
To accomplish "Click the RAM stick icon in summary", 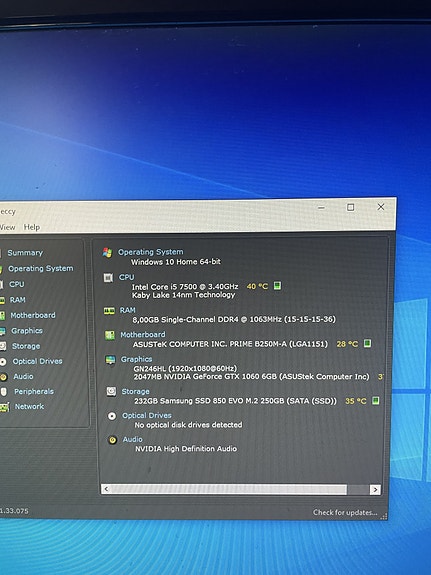I will click(x=109, y=311).
